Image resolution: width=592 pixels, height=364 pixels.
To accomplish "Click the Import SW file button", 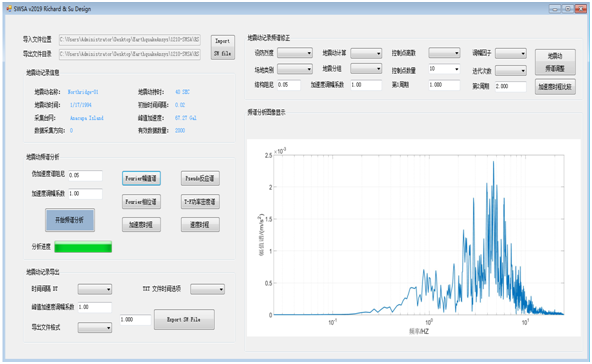I will [223, 47].
